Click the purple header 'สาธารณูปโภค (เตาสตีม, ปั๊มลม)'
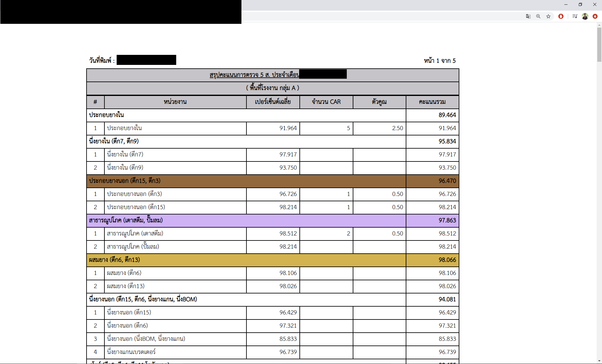602x364 pixels. [x=126, y=220]
